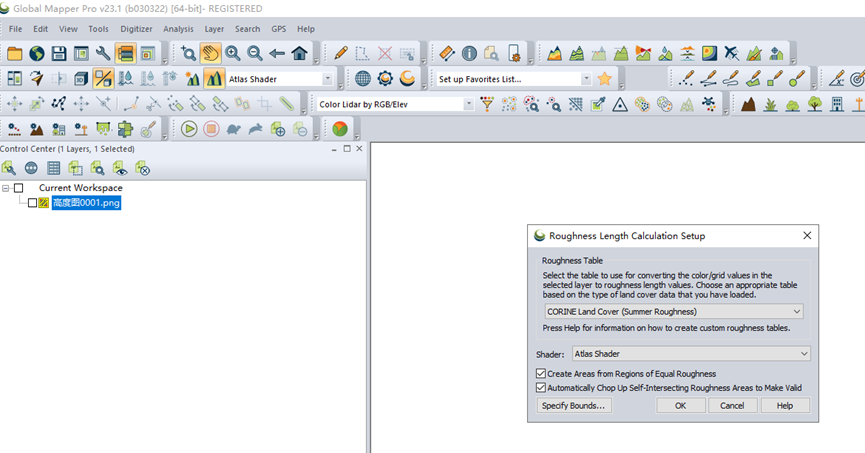This screenshot has width=865, height=453.
Task: Click the attribute table grid icon
Action: pos(54,168)
